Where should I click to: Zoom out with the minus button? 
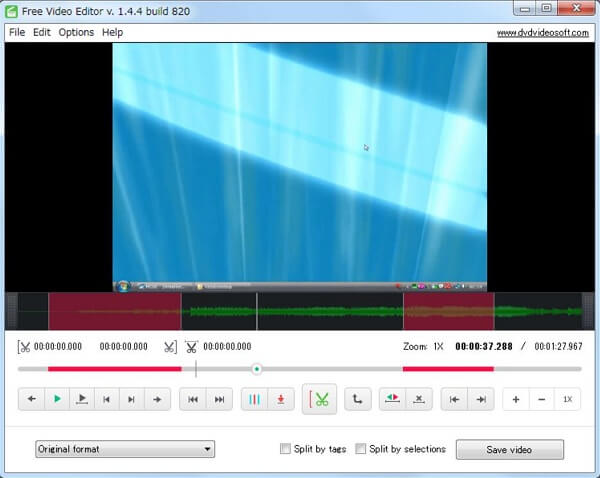pos(541,399)
